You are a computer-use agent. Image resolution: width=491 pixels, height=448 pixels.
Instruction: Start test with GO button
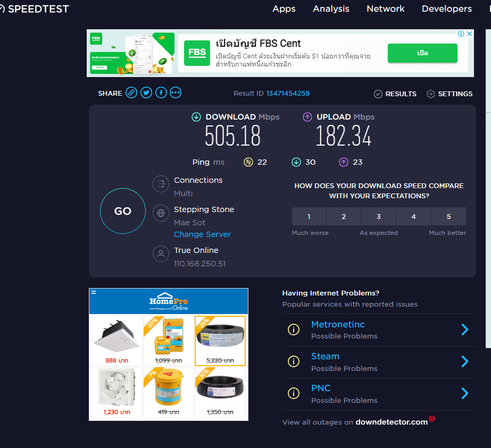(123, 211)
